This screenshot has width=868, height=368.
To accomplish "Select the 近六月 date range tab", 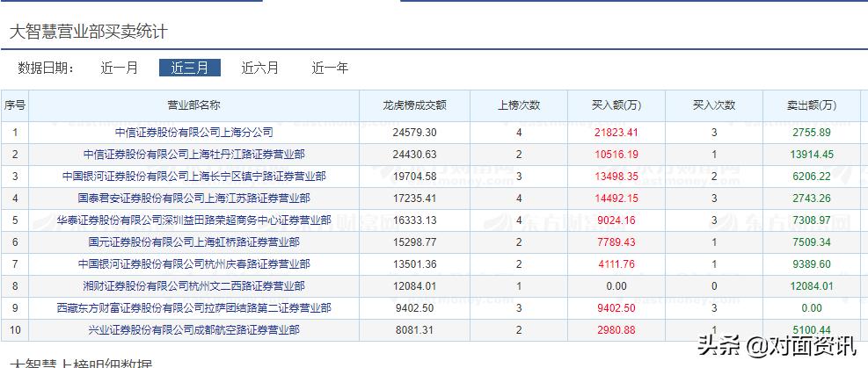I will [260, 68].
